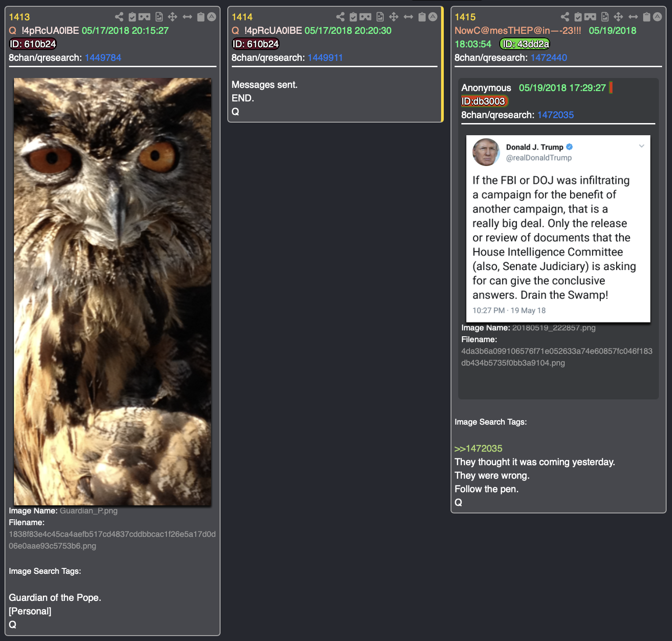The height and width of the screenshot is (641, 672).
Task: Click timestamp 05/17/2018 20:20:30
Action: click(x=348, y=31)
